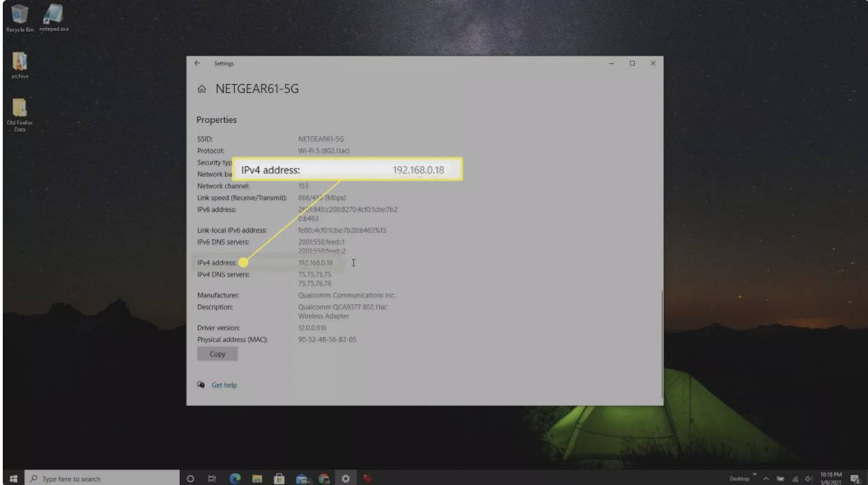
Task: Select the SSID value NETGEAR61-5G
Action: [321, 139]
